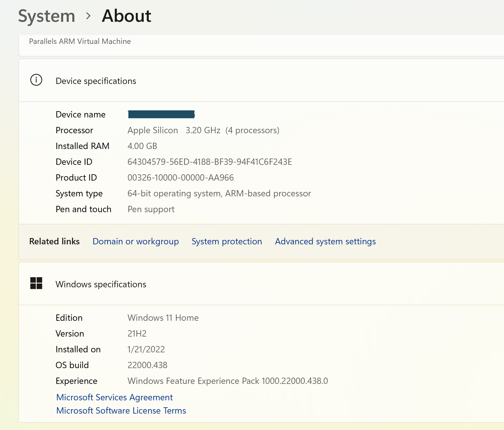Click the 'Processor' label

74,130
